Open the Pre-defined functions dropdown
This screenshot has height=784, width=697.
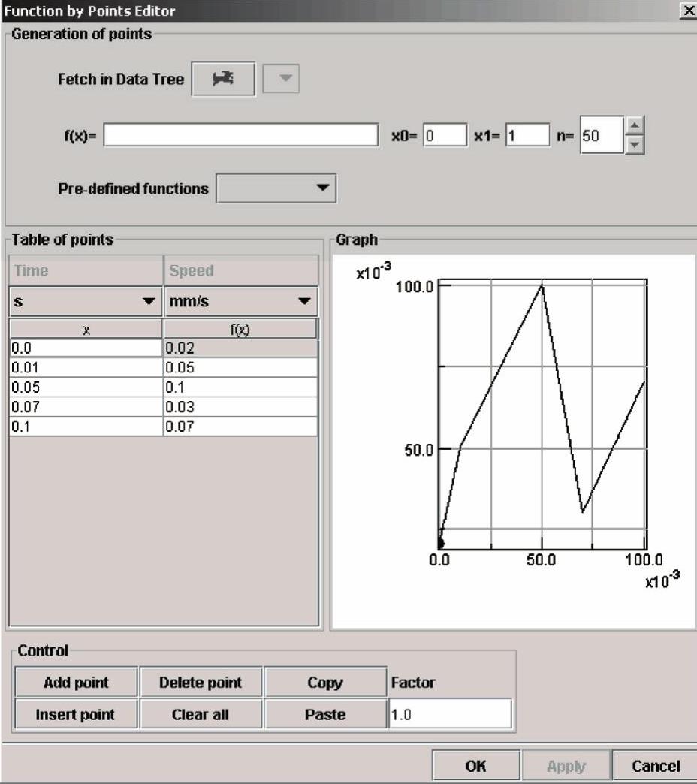tap(276, 188)
